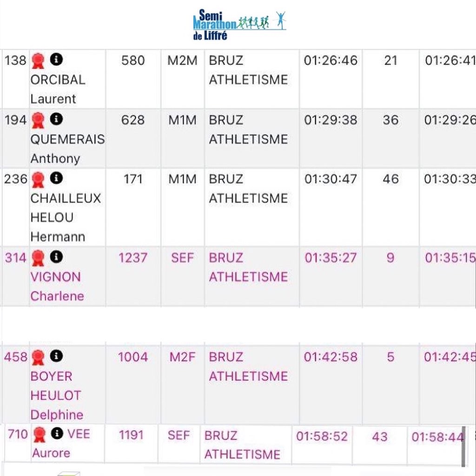Open the info icon for BOYER HEULOT Delphine
Screen dimensions: 476x476
pyautogui.click(x=56, y=356)
